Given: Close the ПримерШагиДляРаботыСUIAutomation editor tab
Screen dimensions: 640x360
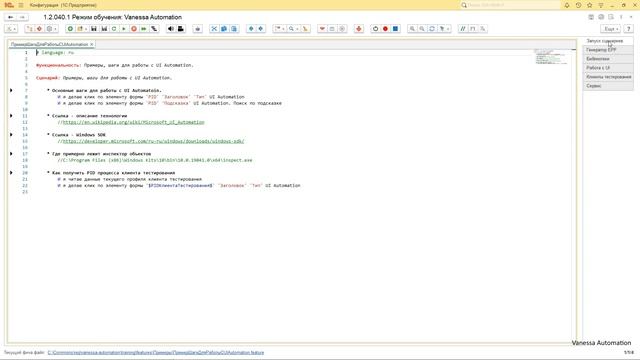Looking at the screenshot, I should click(92, 44).
